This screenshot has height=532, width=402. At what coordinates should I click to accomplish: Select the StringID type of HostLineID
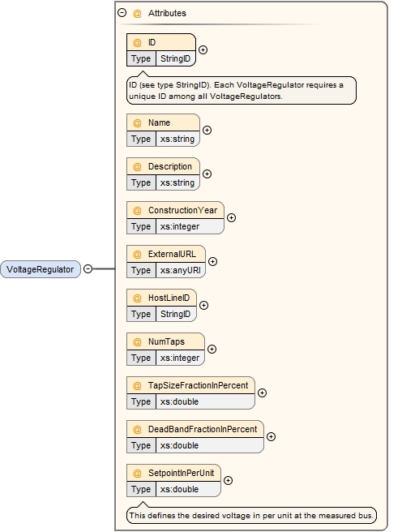(x=176, y=314)
